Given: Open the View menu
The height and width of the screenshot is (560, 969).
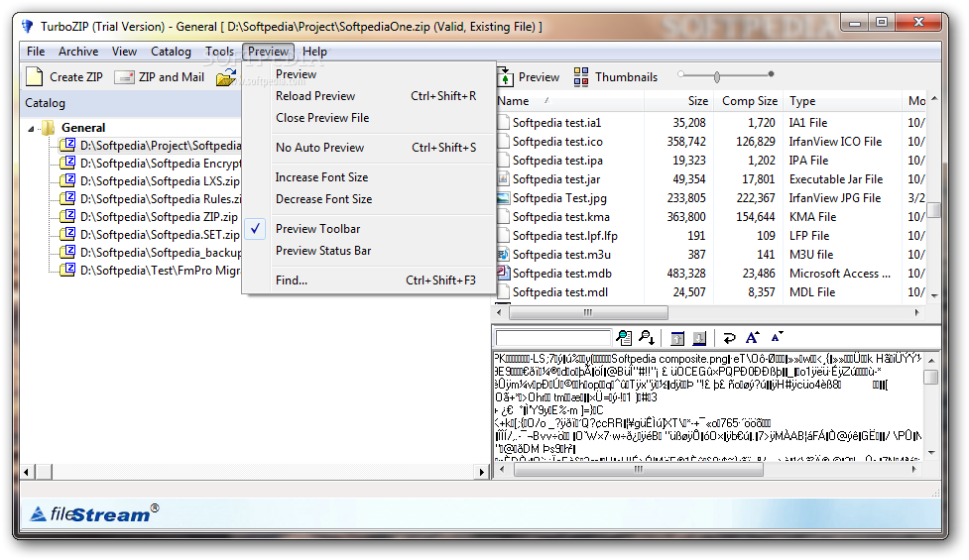Looking at the screenshot, I should click(124, 52).
